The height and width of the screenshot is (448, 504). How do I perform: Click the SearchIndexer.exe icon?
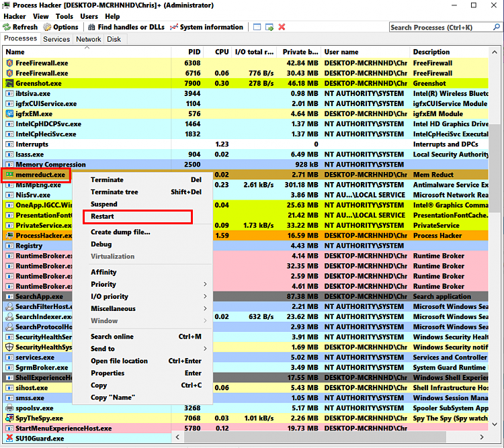coord(9,316)
